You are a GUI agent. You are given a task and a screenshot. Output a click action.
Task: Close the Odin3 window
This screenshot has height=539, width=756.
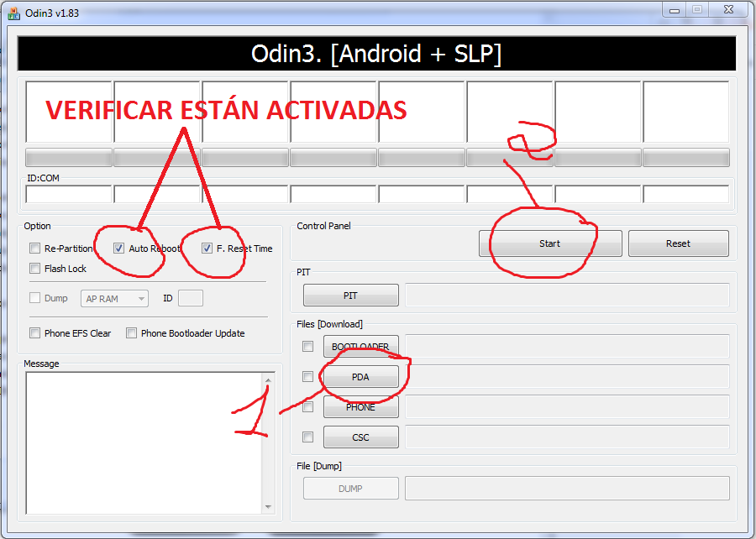728,9
